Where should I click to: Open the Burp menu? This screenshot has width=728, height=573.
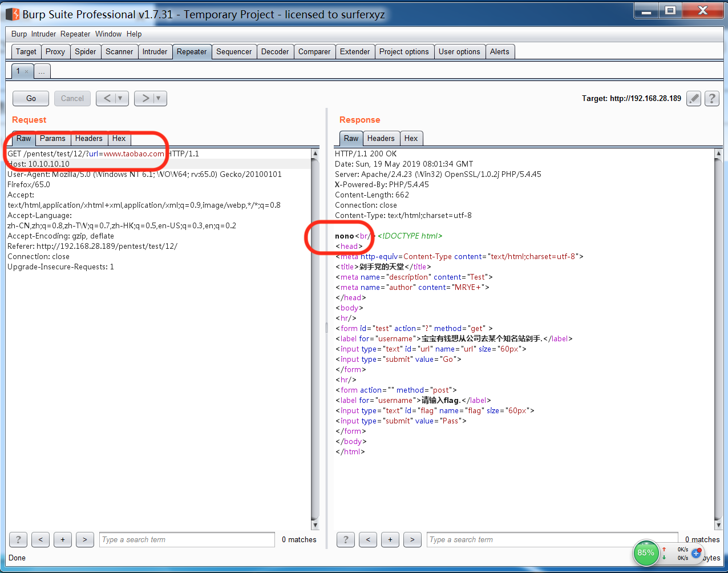point(19,34)
